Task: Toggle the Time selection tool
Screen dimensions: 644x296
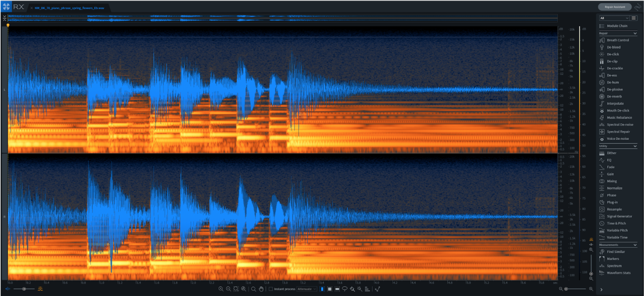Action: click(322, 289)
